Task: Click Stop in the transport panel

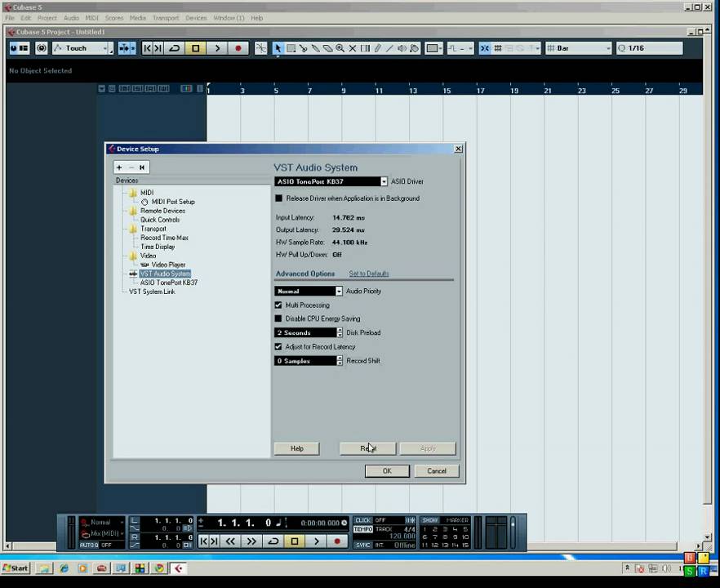Action: pyautogui.click(x=295, y=541)
